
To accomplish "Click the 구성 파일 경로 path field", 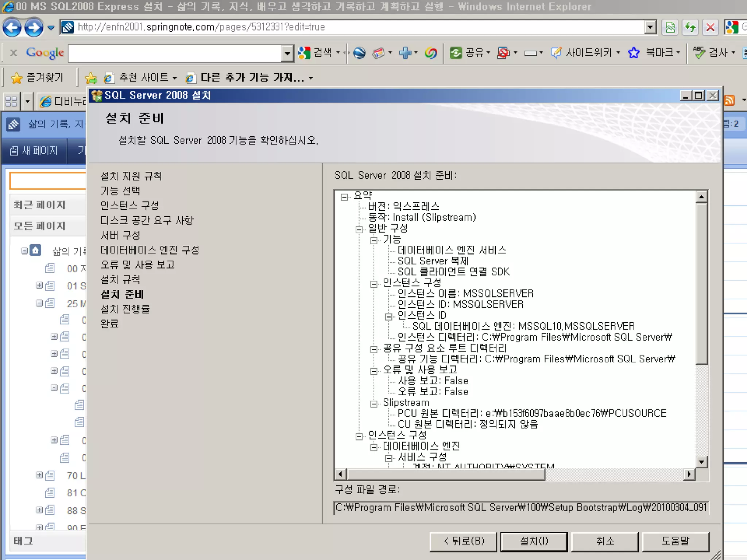I will (521, 507).
